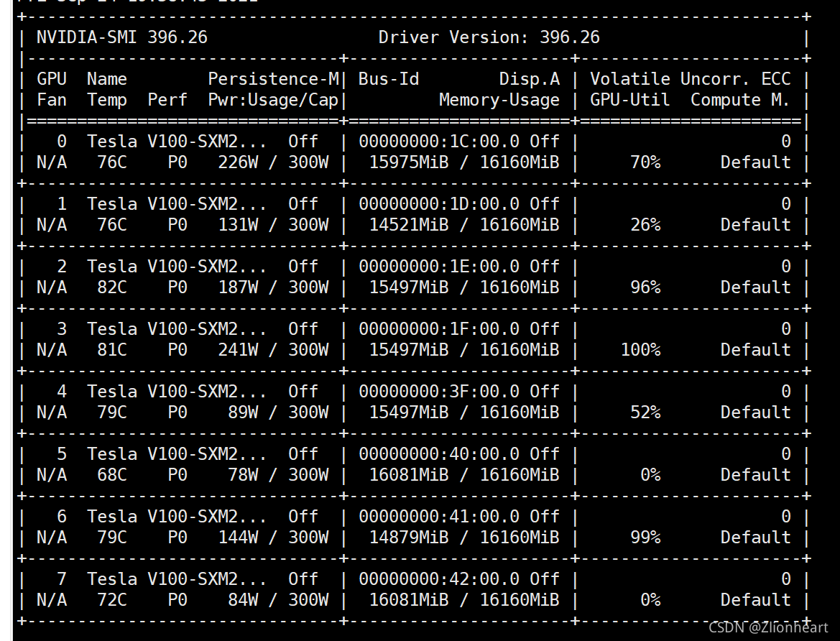Image resolution: width=840 pixels, height=641 pixels.
Task: Click the 144W power usage value
Action: (x=238, y=538)
